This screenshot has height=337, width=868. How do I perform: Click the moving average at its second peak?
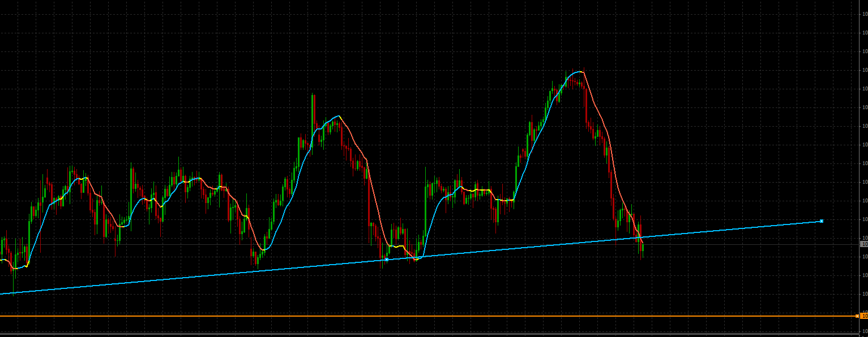click(x=338, y=116)
